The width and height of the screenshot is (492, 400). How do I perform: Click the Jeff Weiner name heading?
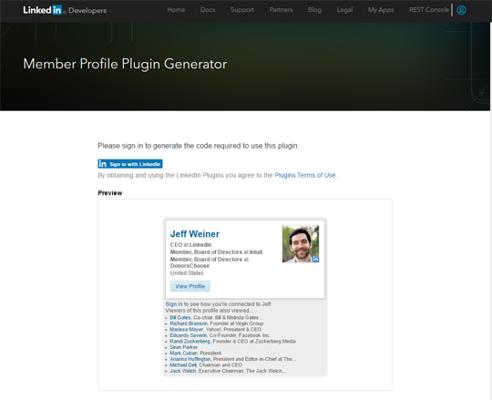195,234
